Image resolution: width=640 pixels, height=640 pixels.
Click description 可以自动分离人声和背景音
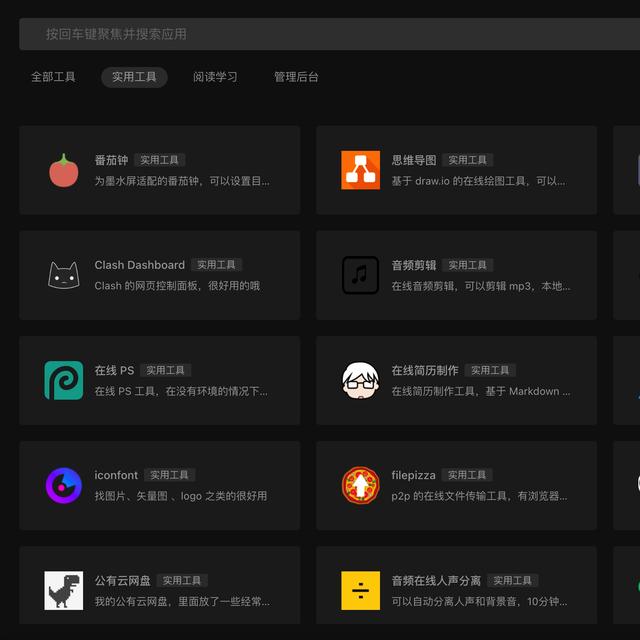[479, 601]
